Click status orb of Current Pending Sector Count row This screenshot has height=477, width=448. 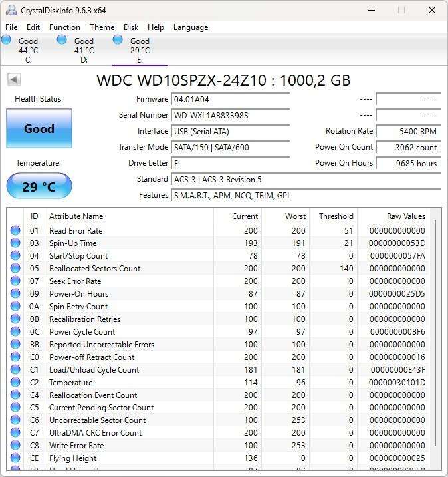pos(15,407)
